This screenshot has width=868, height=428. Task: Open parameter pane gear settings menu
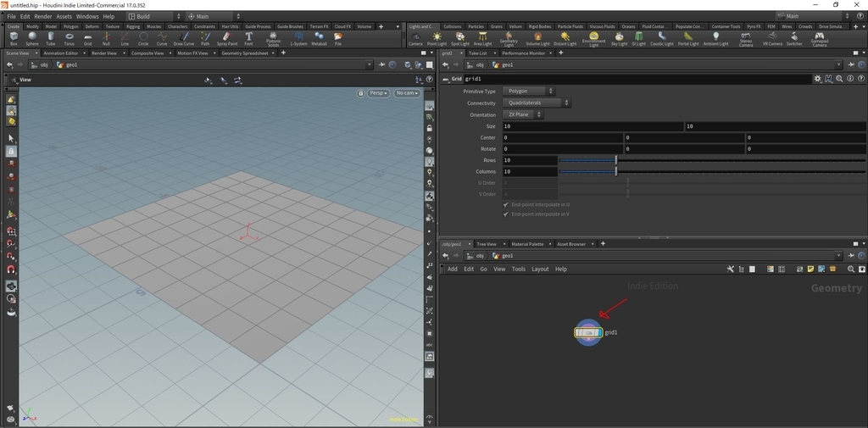click(x=818, y=79)
